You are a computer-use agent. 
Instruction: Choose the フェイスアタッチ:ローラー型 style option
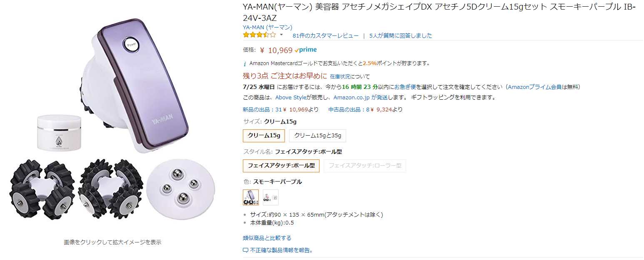pyautogui.click(x=365, y=166)
